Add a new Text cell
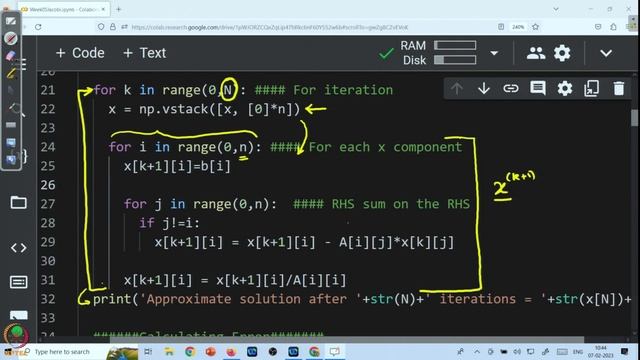 tap(144, 53)
